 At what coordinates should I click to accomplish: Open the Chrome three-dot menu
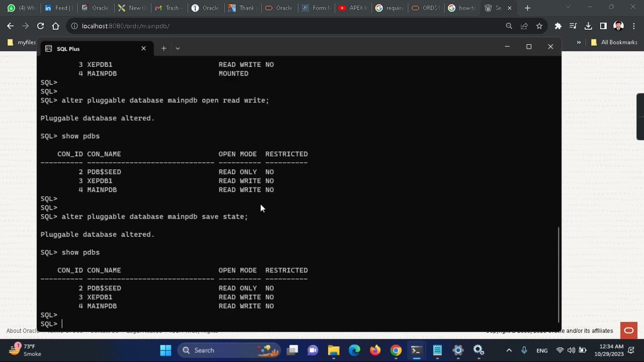pos(634,26)
